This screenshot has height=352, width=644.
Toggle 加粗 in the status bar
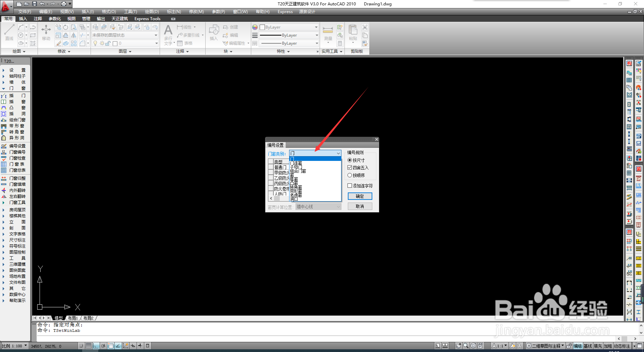pyautogui.click(x=608, y=346)
